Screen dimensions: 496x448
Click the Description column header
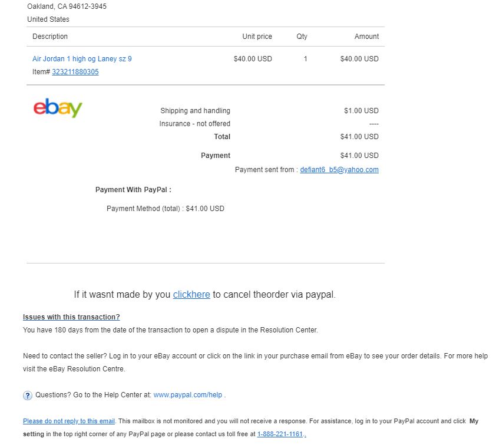click(x=50, y=37)
